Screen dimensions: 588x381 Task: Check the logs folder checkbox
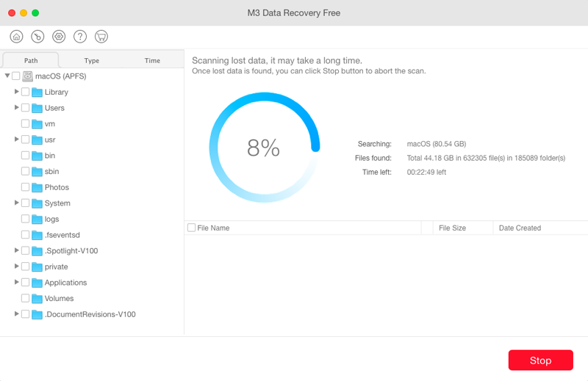pyautogui.click(x=25, y=219)
